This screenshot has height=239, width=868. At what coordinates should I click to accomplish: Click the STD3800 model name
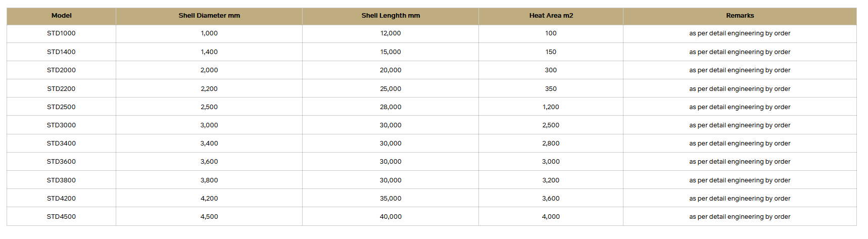tap(61, 180)
